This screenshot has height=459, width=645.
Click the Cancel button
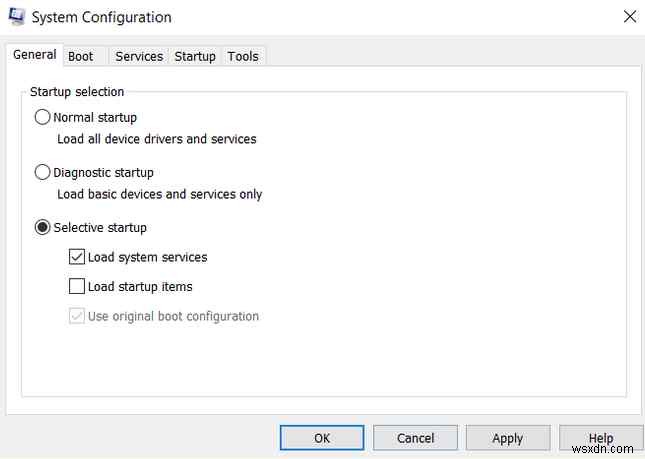pos(415,437)
